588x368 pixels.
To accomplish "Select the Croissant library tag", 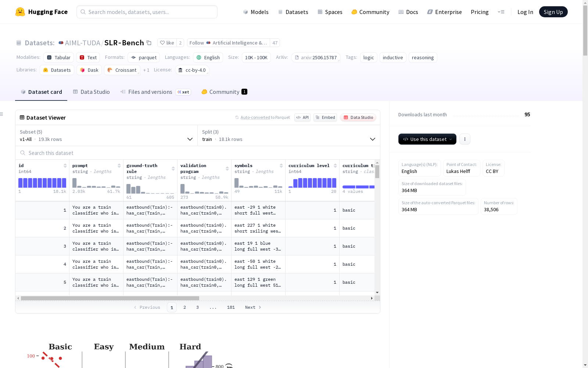I will (122, 70).
